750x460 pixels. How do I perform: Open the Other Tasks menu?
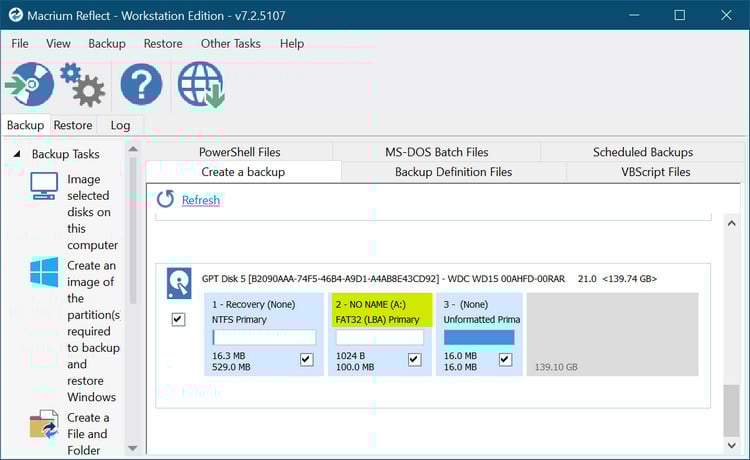[x=231, y=44]
